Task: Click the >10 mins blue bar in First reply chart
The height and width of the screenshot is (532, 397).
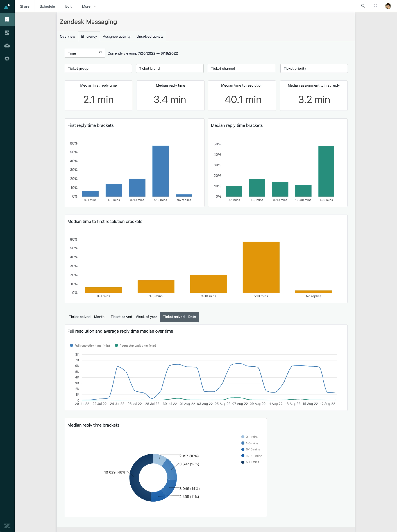Action: coord(160,171)
